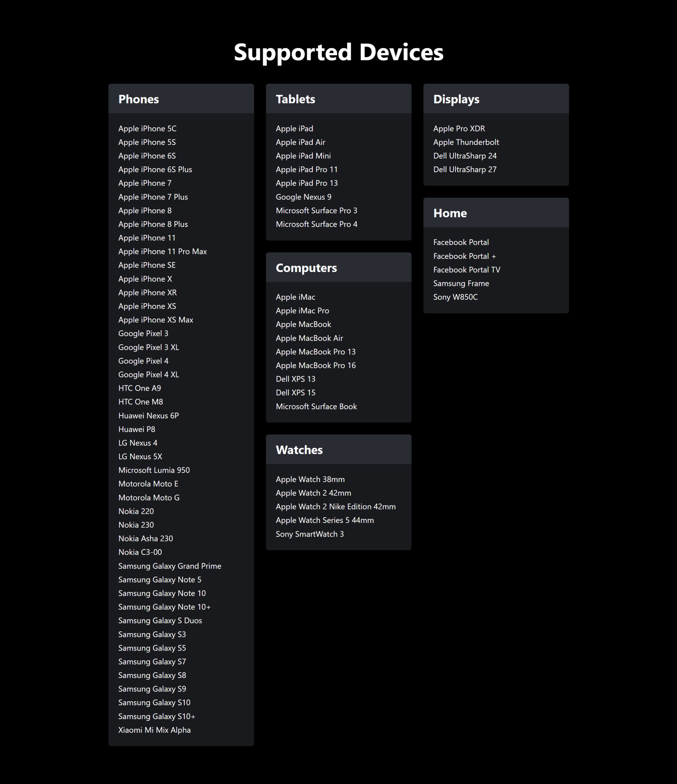Screen dimensions: 677x784
Task: Select Apple iPhone 8 Plus
Action: pyautogui.click(x=153, y=224)
